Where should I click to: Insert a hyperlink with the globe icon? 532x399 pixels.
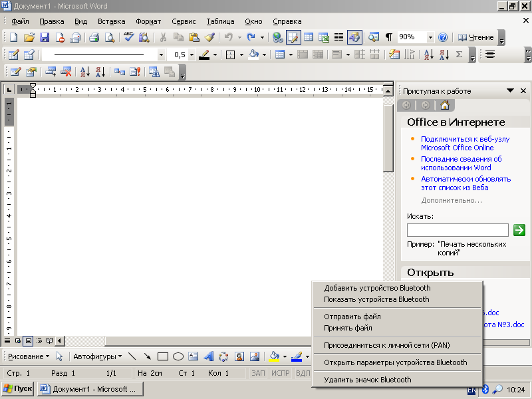coord(277,37)
